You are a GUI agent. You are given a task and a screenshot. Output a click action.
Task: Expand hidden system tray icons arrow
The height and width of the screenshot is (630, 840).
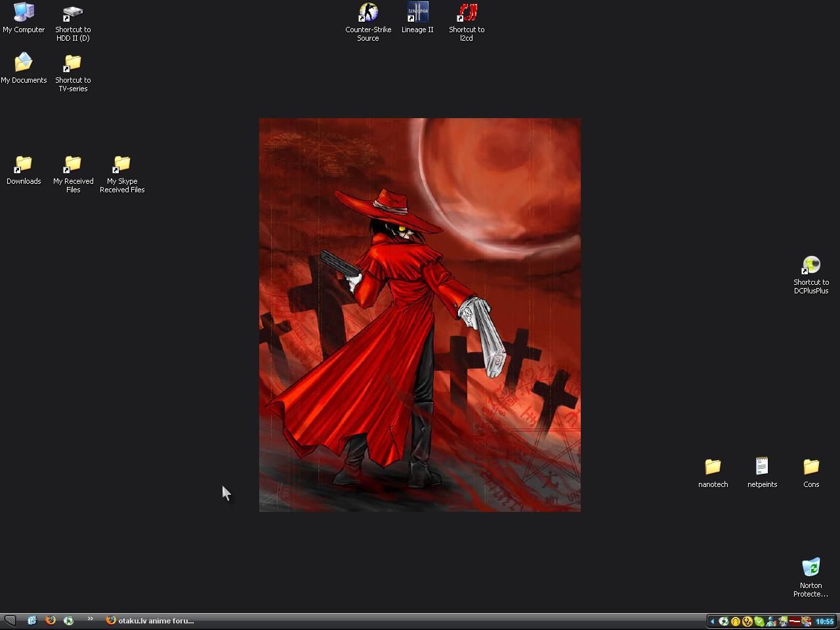(713, 621)
